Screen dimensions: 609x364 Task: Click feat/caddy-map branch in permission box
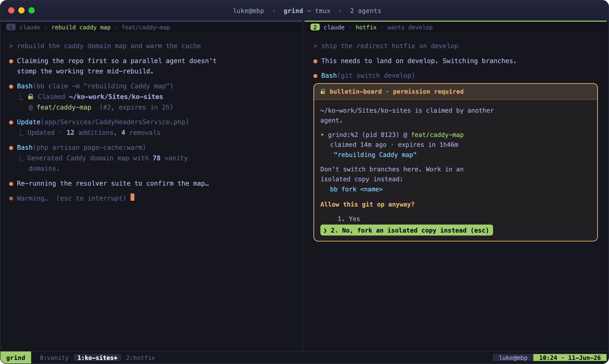pyautogui.click(x=437, y=135)
